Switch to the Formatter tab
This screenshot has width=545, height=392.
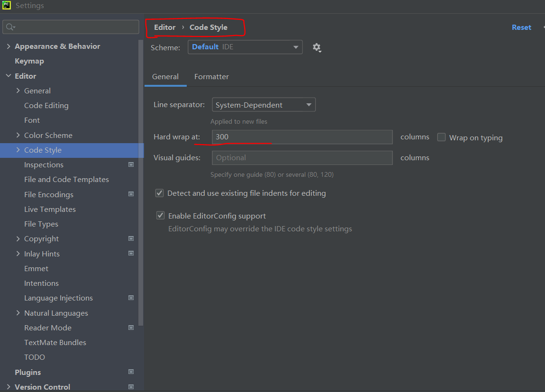(x=211, y=76)
